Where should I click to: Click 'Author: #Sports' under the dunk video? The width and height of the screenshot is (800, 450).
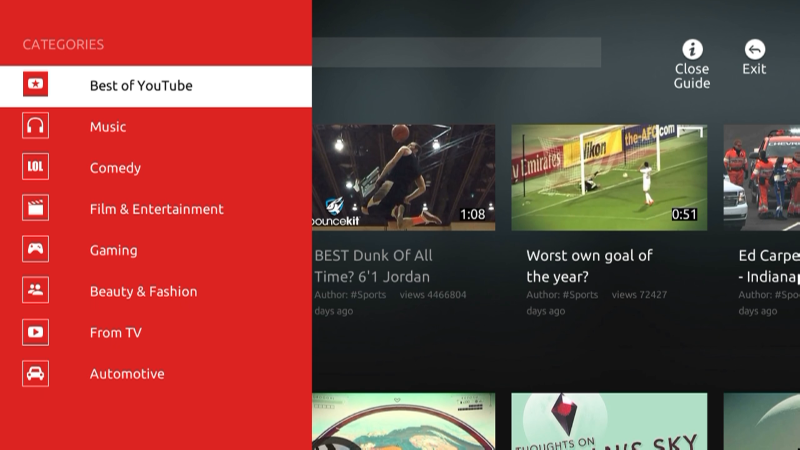tap(350, 295)
